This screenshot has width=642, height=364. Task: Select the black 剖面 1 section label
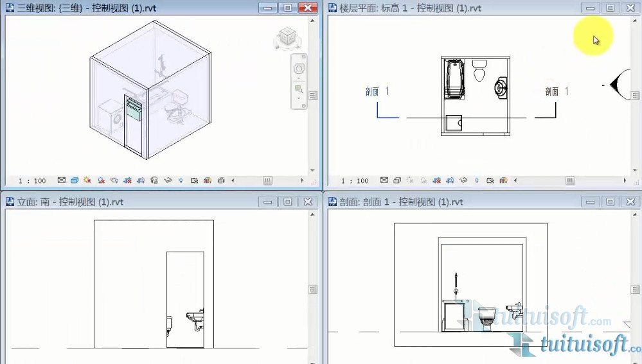557,91
